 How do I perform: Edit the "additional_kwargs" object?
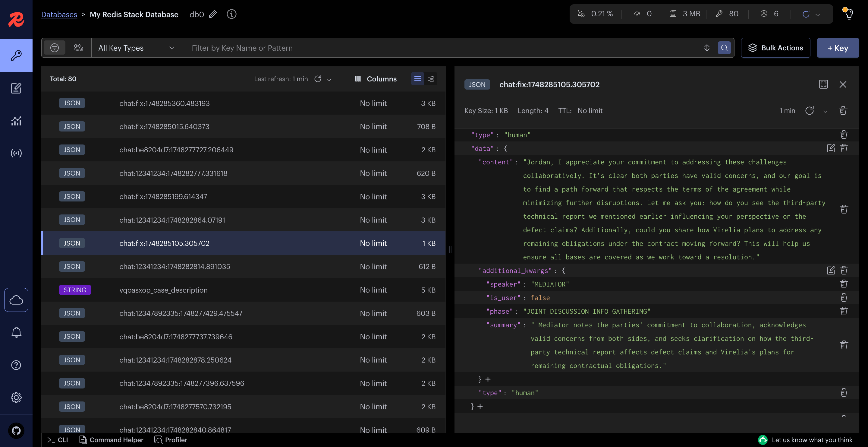pyautogui.click(x=831, y=270)
